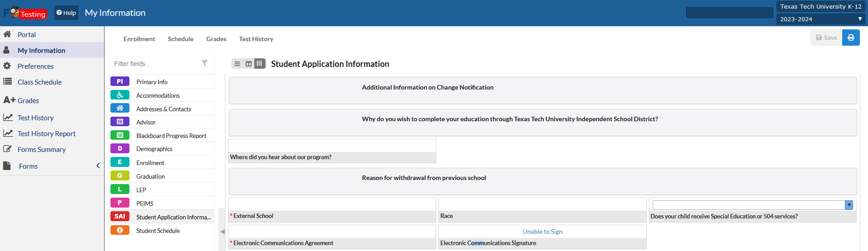868x251 pixels.
Task: Click the Blackboard Progress Report green icon
Action: pos(120,135)
